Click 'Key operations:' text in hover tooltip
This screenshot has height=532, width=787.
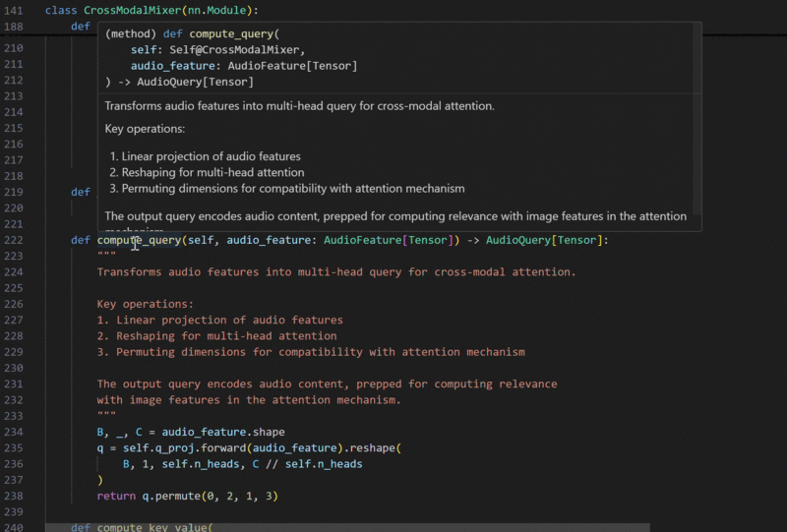tap(145, 129)
